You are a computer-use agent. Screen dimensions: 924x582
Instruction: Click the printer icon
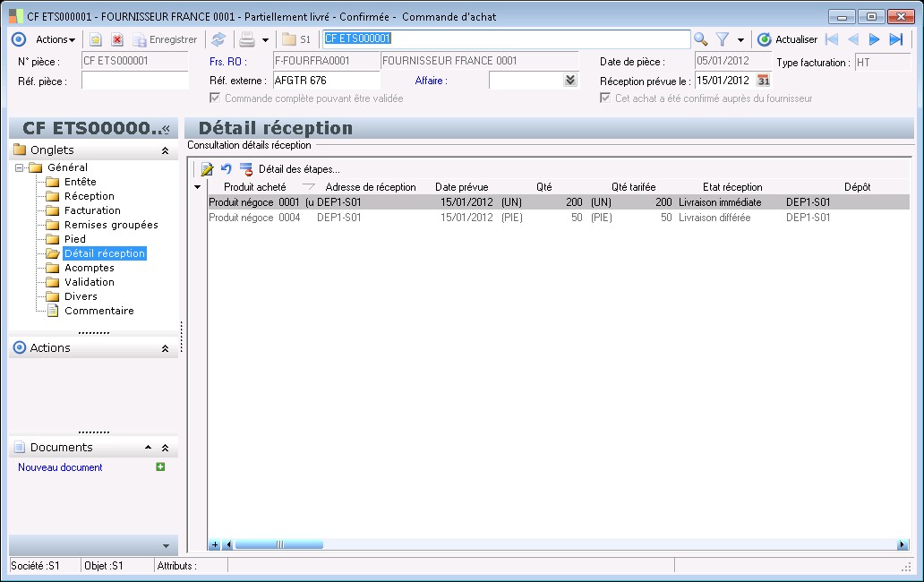tap(247, 39)
